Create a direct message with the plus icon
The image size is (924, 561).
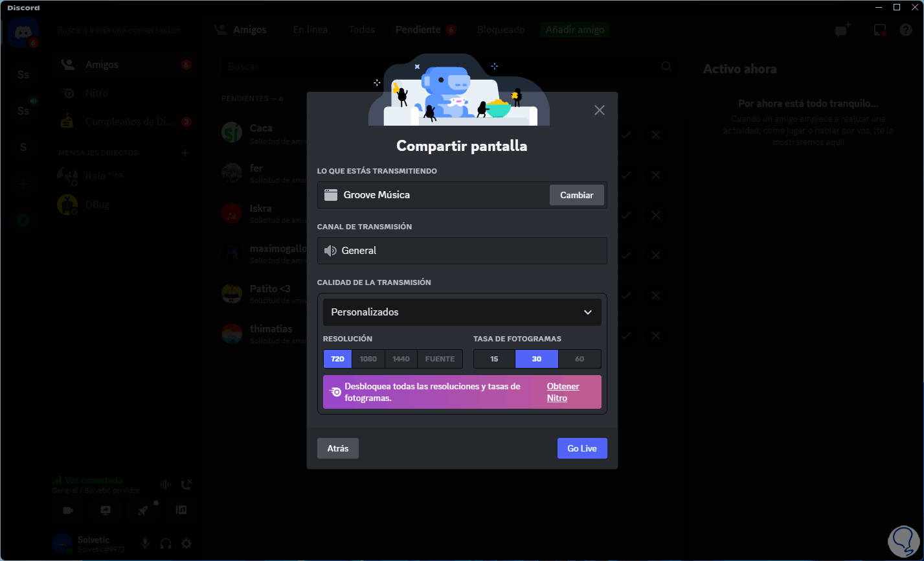(185, 153)
